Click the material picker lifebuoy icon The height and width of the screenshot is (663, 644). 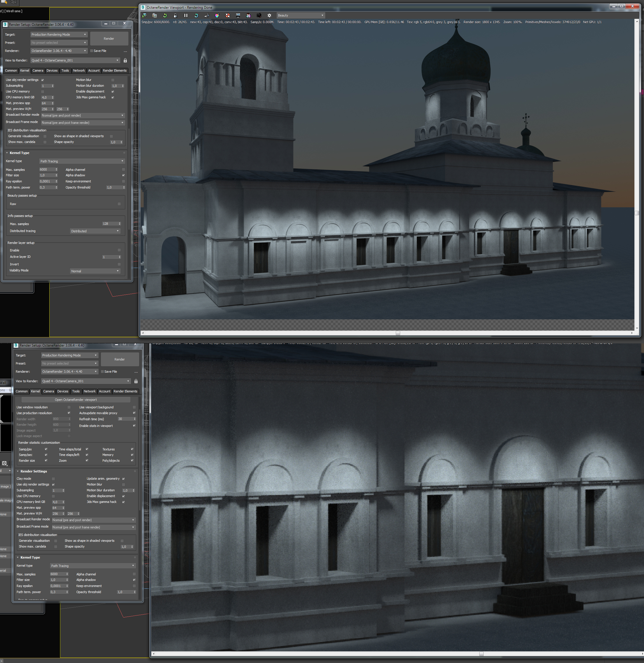227,16
